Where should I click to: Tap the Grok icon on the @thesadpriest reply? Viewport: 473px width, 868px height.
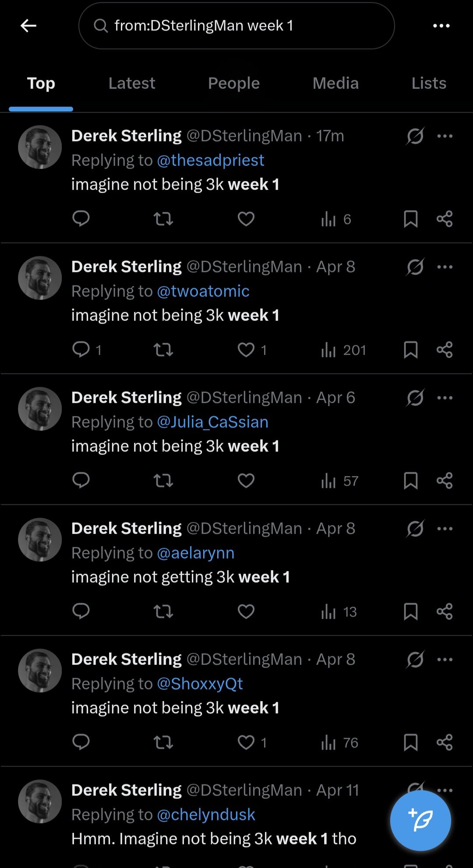[x=415, y=136]
